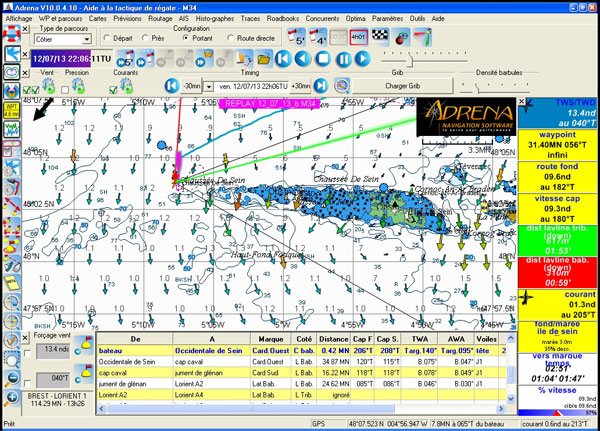The image size is (600, 431).
Task: Select the zoom box (dashed rectangle) tool
Action: point(11,359)
